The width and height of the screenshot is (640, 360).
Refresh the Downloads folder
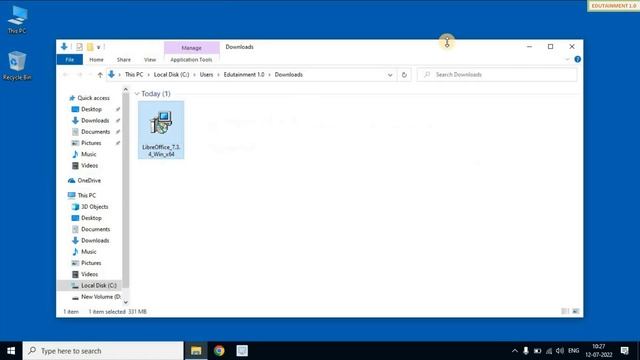click(x=404, y=75)
